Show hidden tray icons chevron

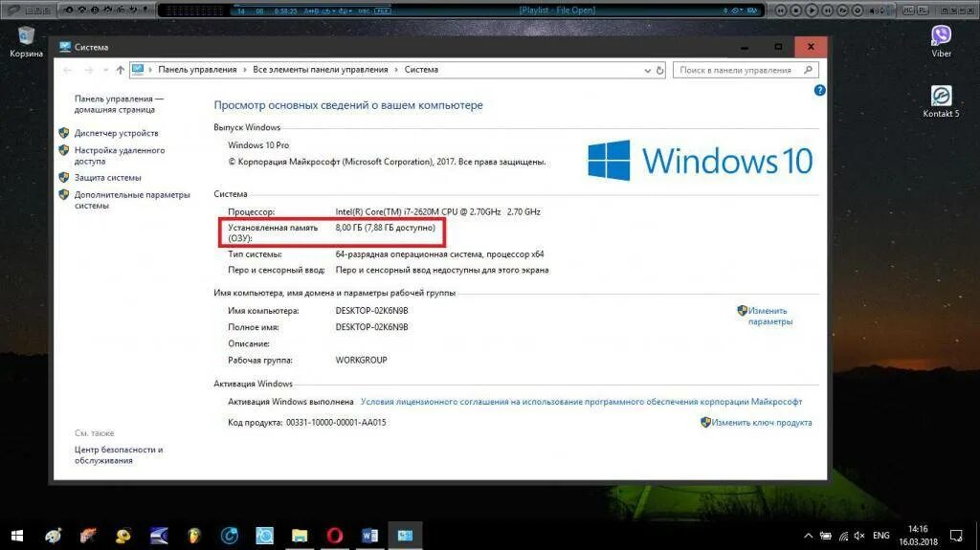[x=808, y=537]
